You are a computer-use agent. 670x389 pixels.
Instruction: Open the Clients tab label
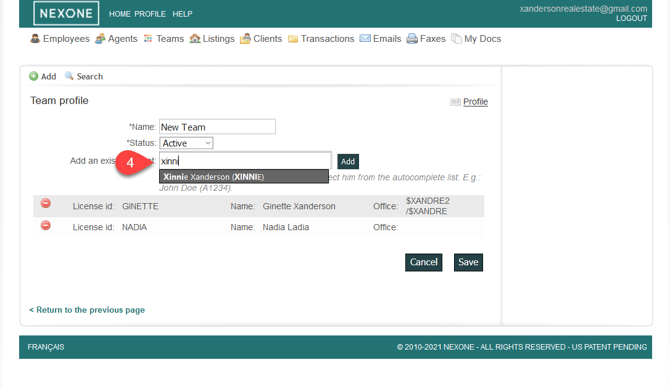pyautogui.click(x=267, y=38)
